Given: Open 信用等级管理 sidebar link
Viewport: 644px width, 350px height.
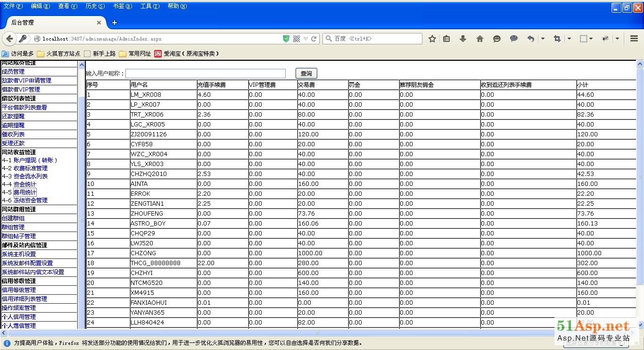Looking at the screenshot, I should pos(19,290).
